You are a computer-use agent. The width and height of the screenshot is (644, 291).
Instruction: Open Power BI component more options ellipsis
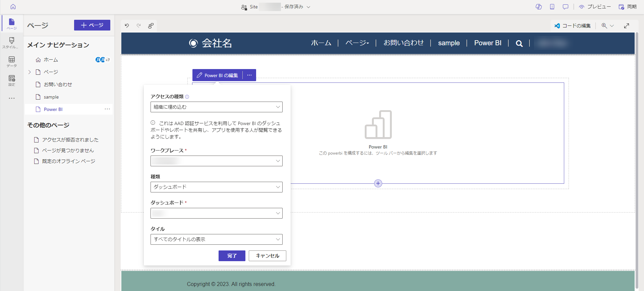point(249,75)
